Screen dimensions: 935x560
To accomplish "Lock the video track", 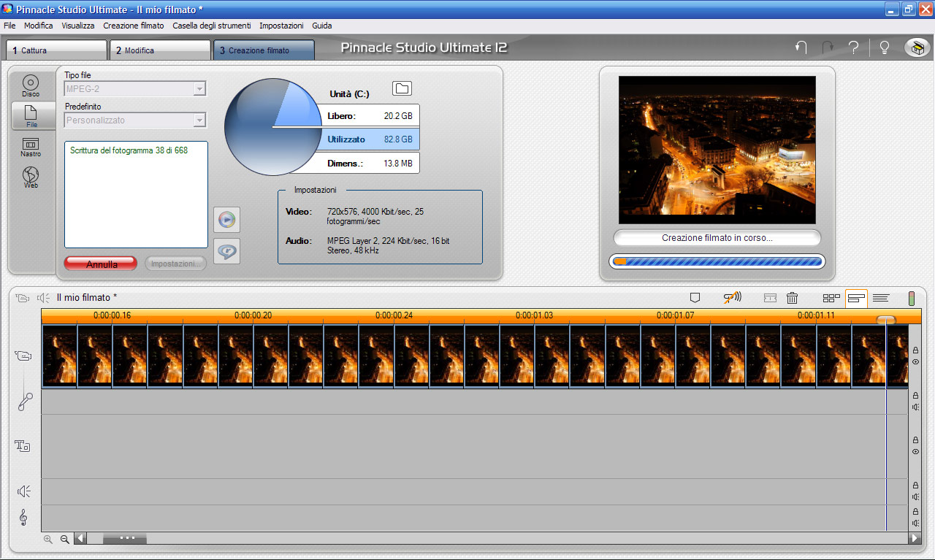I will (915, 351).
